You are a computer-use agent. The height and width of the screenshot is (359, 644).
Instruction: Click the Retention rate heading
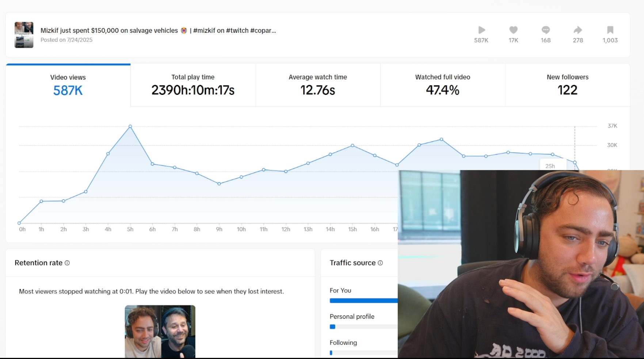tap(38, 263)
